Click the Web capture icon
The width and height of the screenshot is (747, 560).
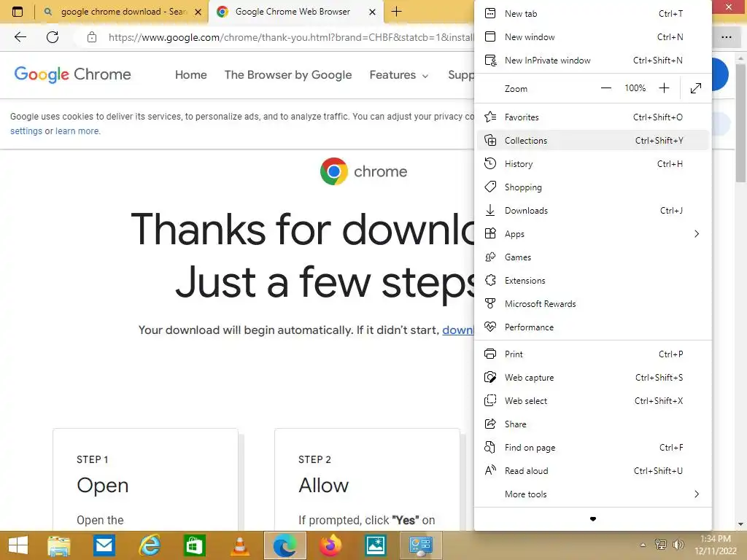click(490, 377)
